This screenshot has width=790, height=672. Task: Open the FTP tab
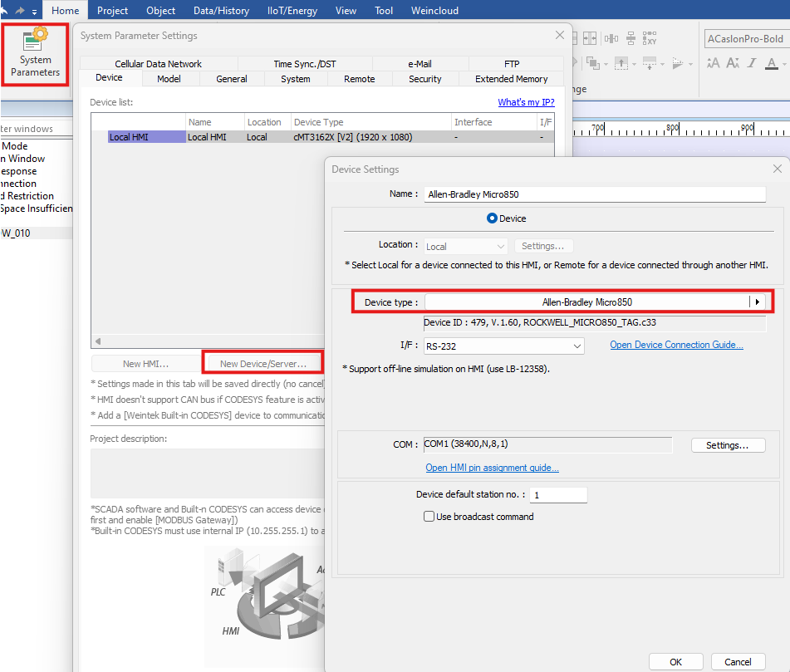(512, 63)
